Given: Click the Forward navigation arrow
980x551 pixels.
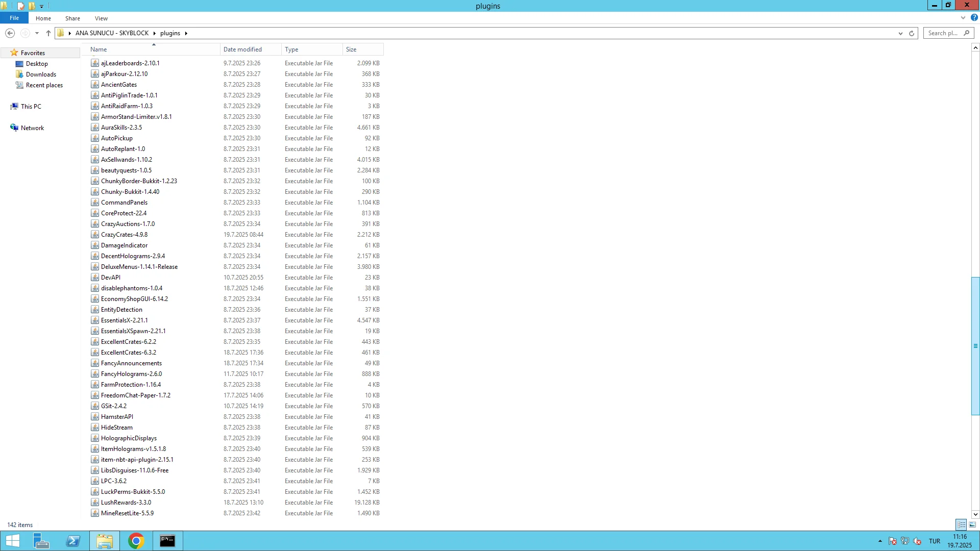Looking at the screenshot, I should pos(24,33).
